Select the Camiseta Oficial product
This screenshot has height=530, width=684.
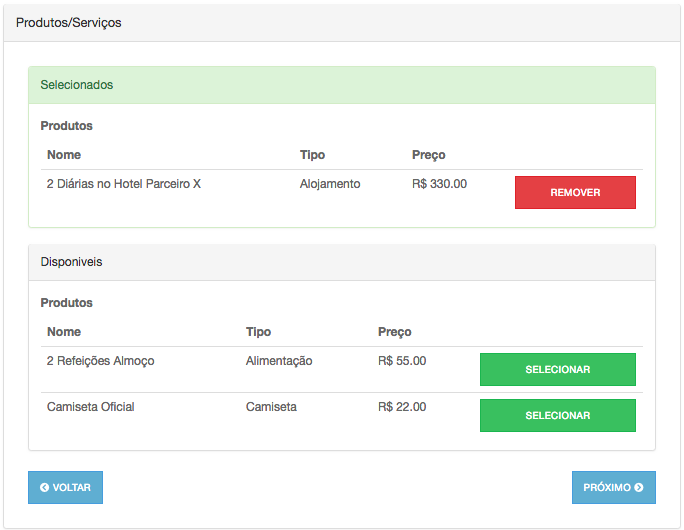557,415
